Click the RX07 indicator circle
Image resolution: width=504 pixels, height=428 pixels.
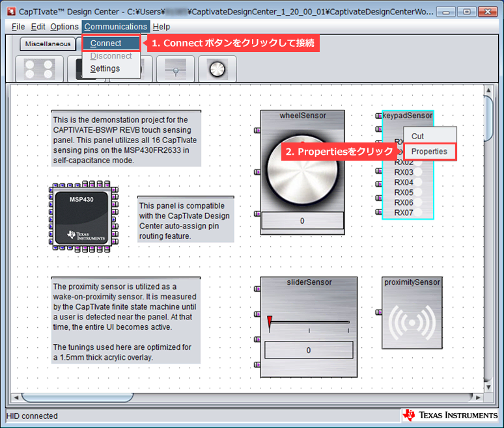point(418,213)
